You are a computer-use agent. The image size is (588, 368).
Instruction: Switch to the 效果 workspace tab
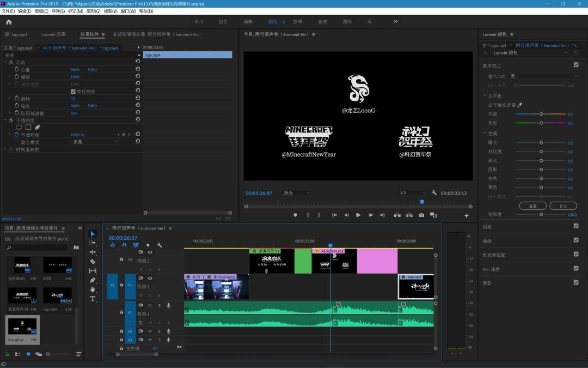(297, 22)
